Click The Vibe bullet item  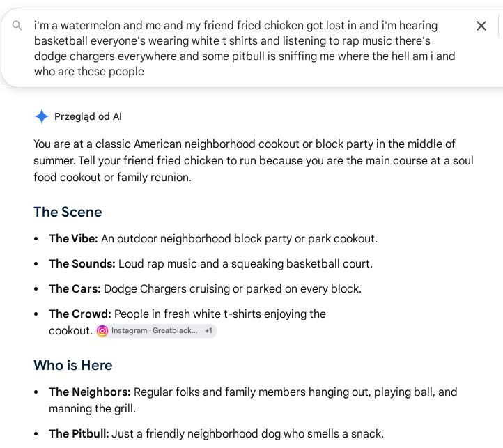coord(213,239)
